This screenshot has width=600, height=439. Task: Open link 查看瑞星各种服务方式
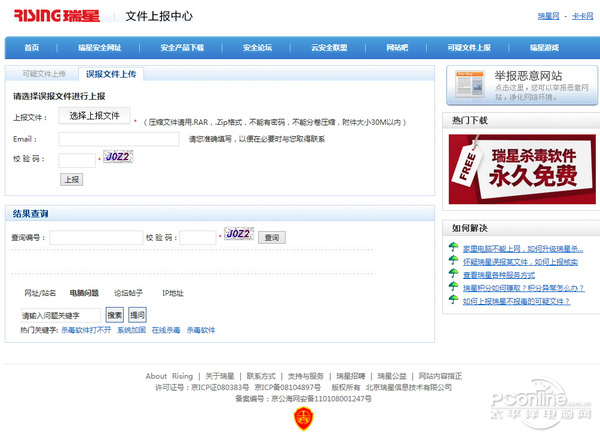coord(499,275)
